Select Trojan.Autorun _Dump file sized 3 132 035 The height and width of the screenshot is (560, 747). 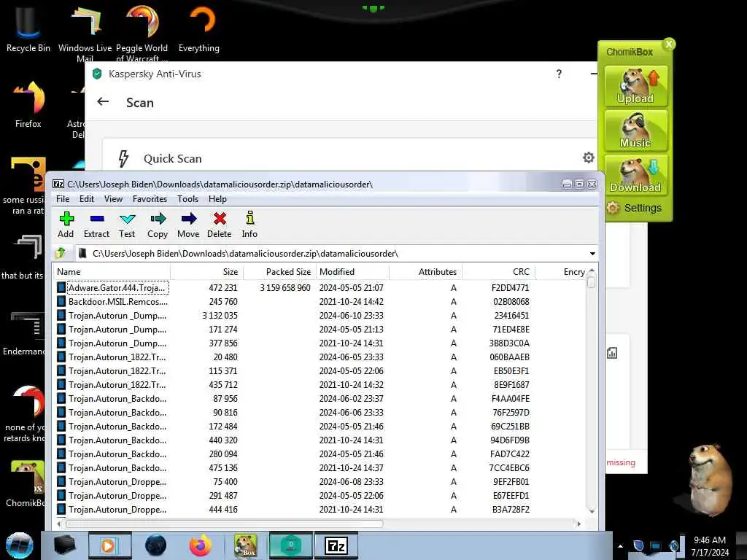click(x=320, y=315)
